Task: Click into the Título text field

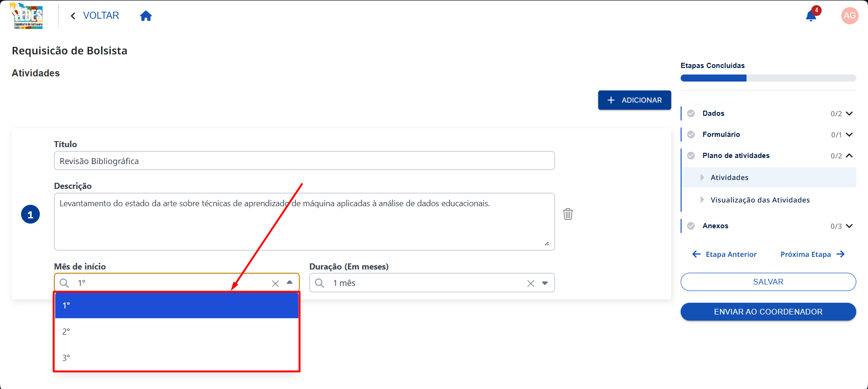Action: (304, 161)
